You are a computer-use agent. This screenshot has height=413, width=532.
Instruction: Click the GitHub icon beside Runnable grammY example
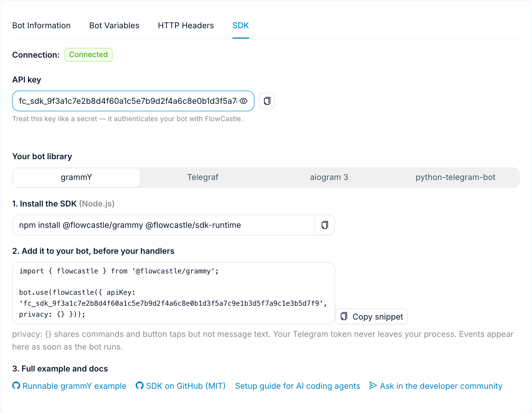coord(16,386)
